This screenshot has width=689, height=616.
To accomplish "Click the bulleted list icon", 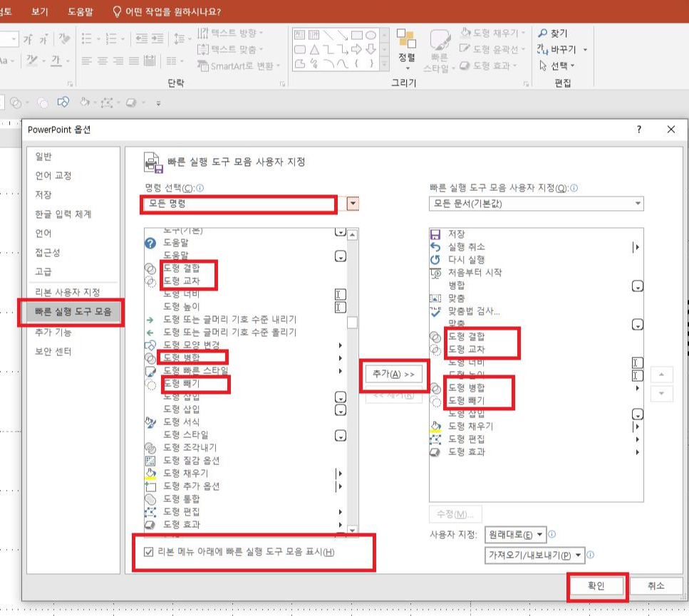I will coord(87,38).
